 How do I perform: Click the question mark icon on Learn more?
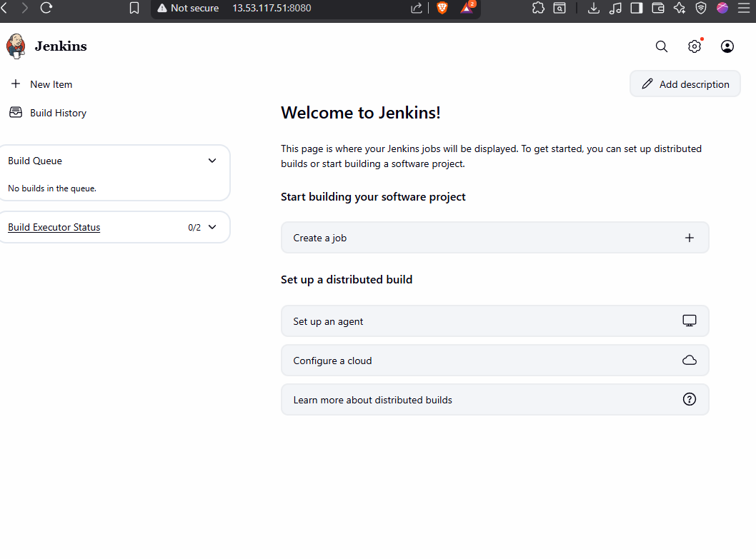tap(690, 399)
